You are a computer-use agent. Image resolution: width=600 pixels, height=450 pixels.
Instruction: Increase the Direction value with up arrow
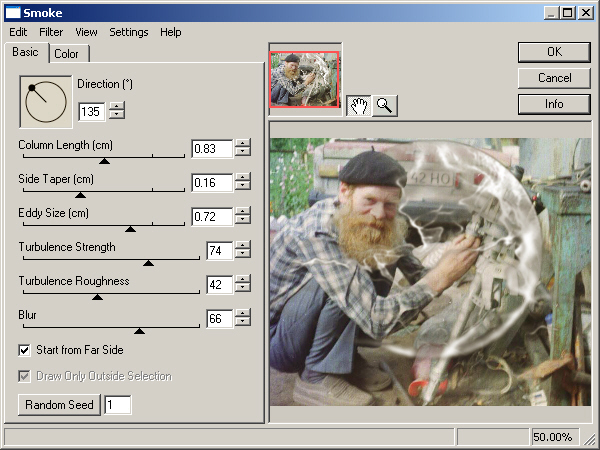pyautogui.click(x=117, y=107)
